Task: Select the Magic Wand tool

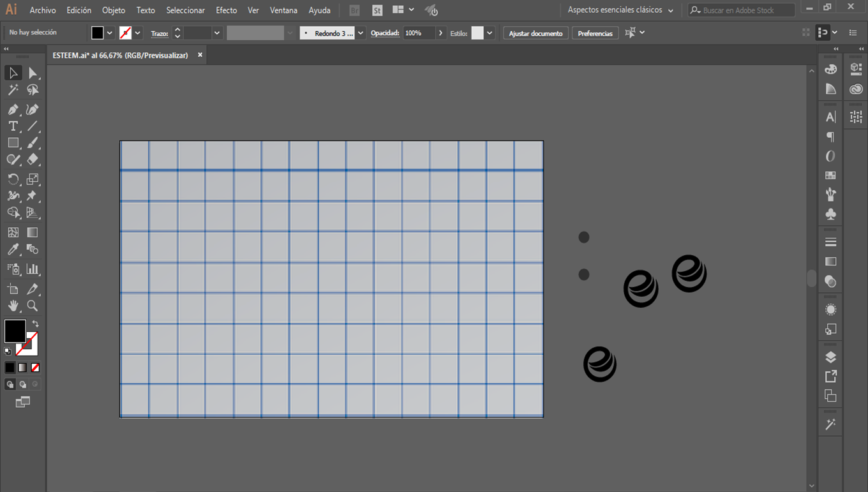Action: click(13, 90)
